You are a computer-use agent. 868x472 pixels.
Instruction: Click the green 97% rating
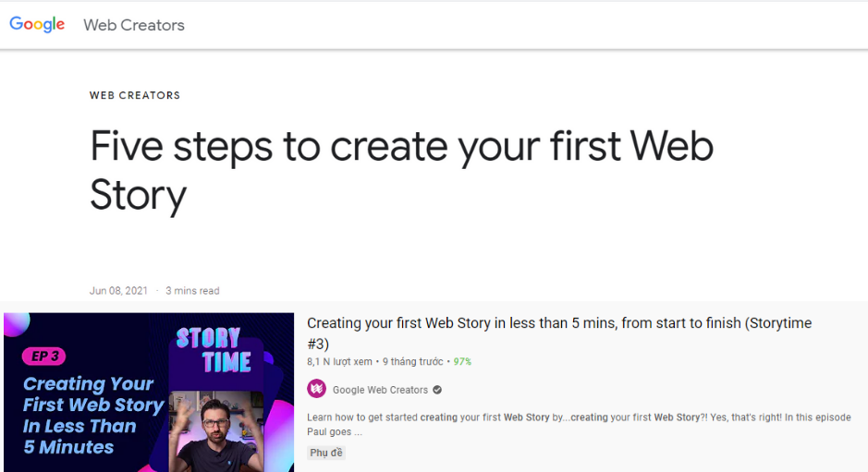[x=462, y=361]
